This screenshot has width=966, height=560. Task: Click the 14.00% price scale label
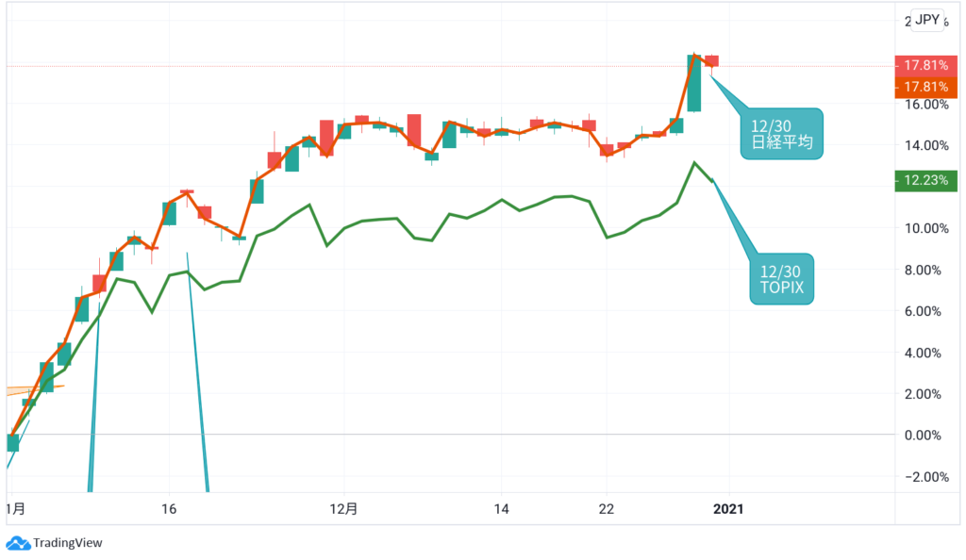tap(925, 145)
